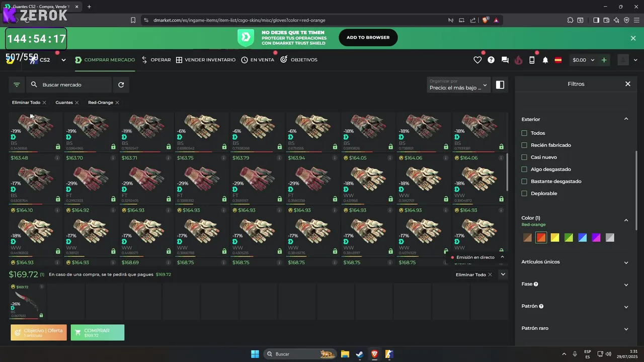644x362 pixels.
Task: Open the Brave wallet icon
Action: (x=606, y=20)
